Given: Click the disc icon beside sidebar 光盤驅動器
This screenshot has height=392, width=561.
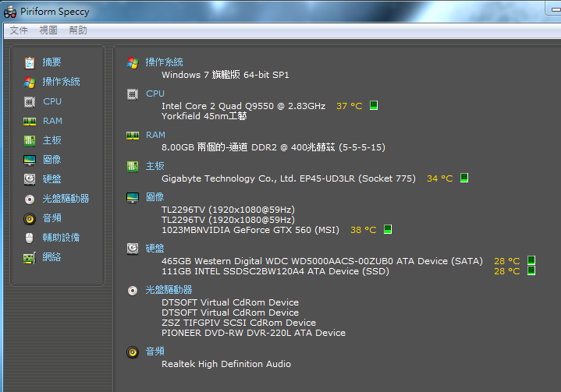Looking at the screenshot, I should 30,200.
